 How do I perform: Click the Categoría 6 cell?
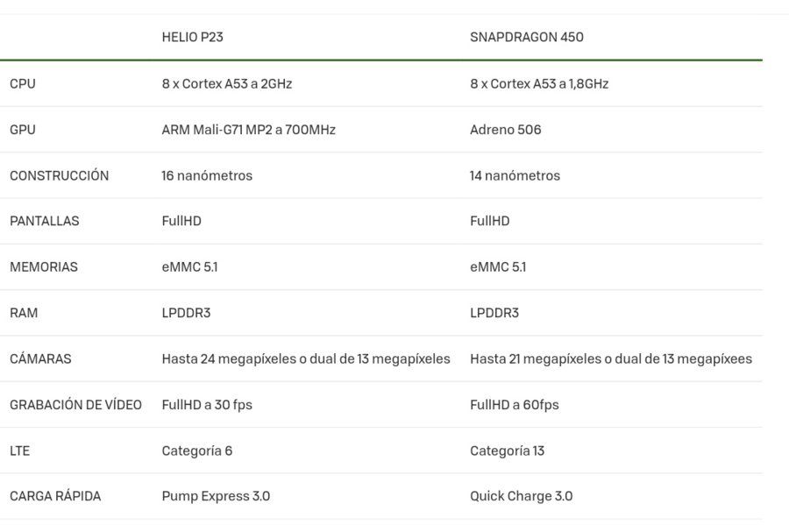click(196, 450)
